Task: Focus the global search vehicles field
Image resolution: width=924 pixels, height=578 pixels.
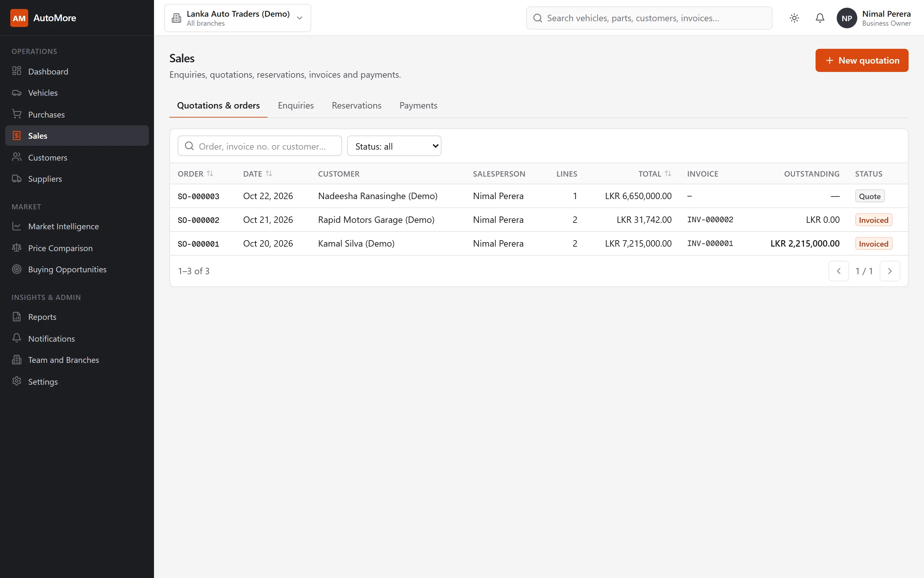Action: 649,18
